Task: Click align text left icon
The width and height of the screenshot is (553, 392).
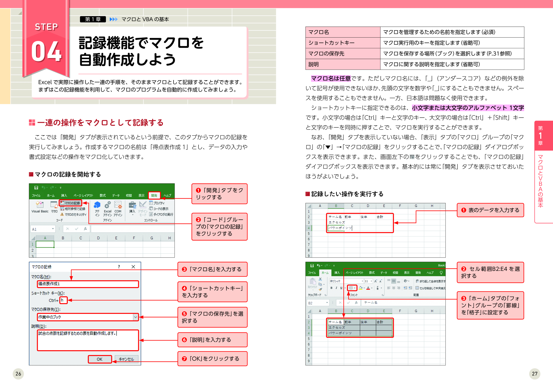Action: click(x=389, y=288)
